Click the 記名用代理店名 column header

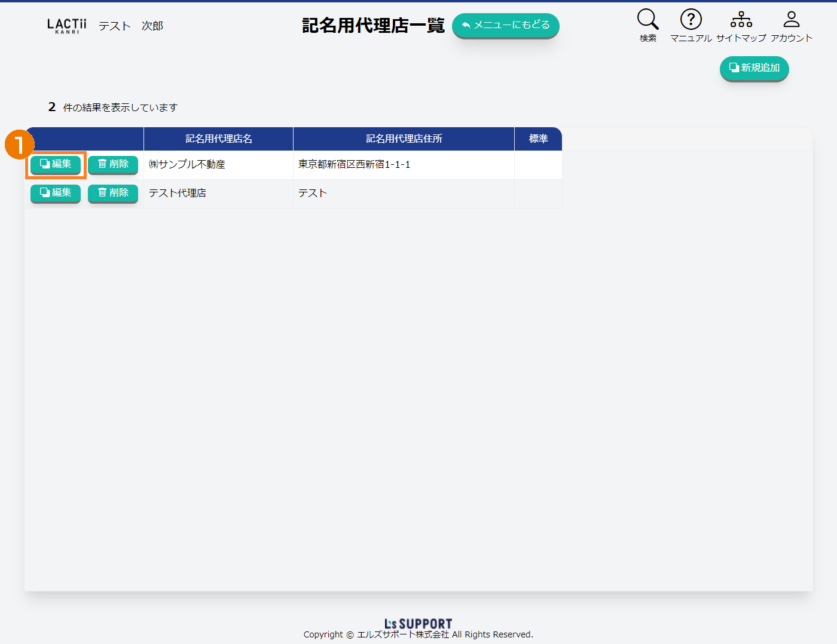[x=218, y=139]
